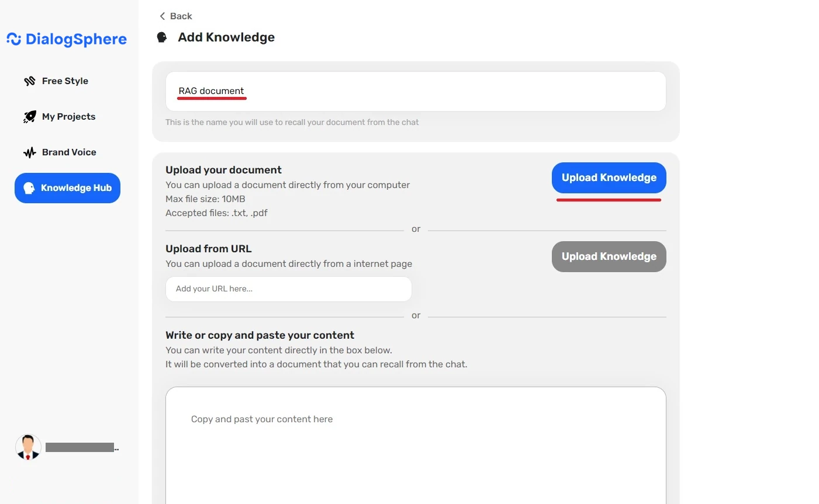Click the Add Knowledge header icon
This screenshot has height=504, width=819.
(162, 37)
